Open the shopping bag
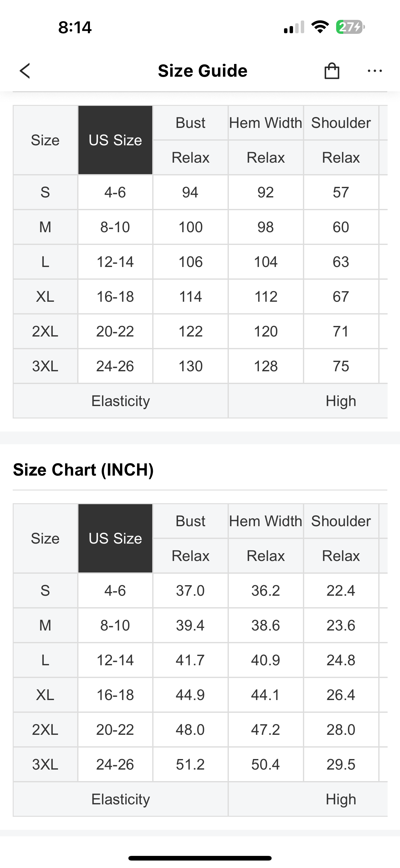The width and height of the screenshot is (400, 868). (x=332, y=71)
